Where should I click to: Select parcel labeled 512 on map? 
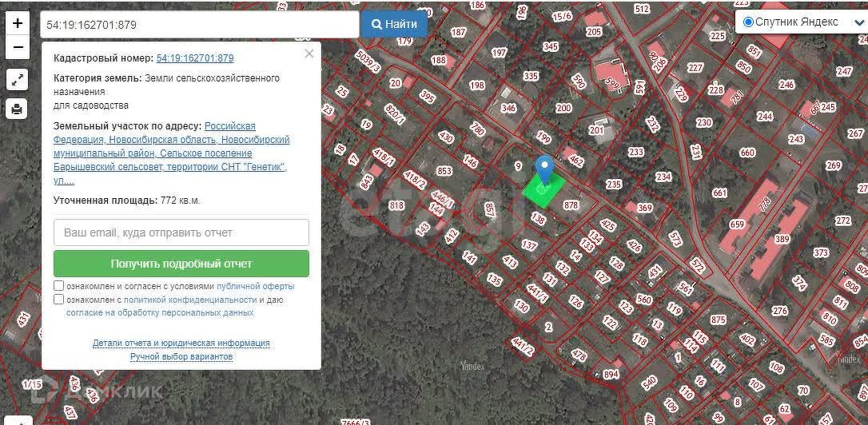642,8
